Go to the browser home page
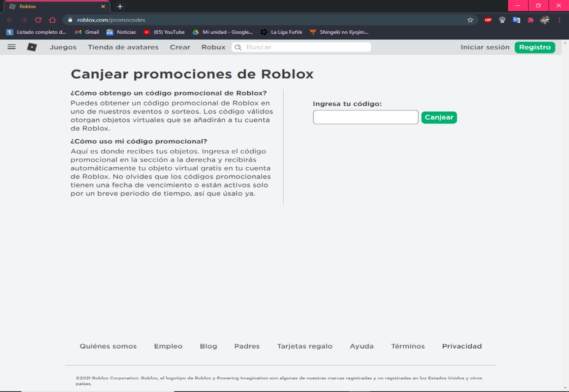Screen dimensions: 569x392 pos(52,20)
